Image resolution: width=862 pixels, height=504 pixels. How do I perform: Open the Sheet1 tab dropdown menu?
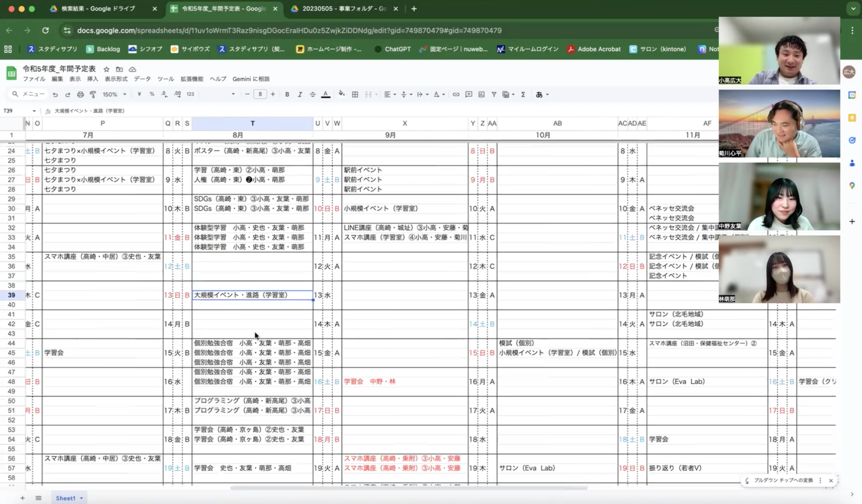81,498
